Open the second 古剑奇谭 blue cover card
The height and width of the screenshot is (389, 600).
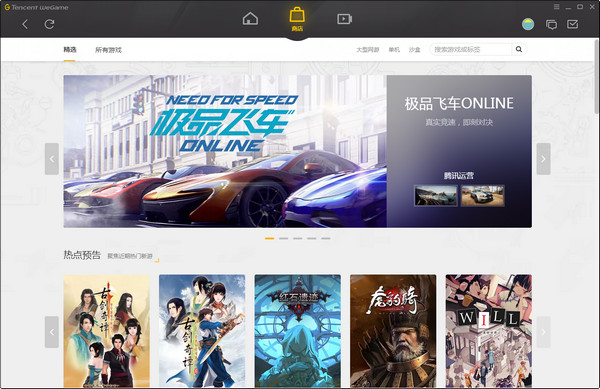(x=202, y=331)
